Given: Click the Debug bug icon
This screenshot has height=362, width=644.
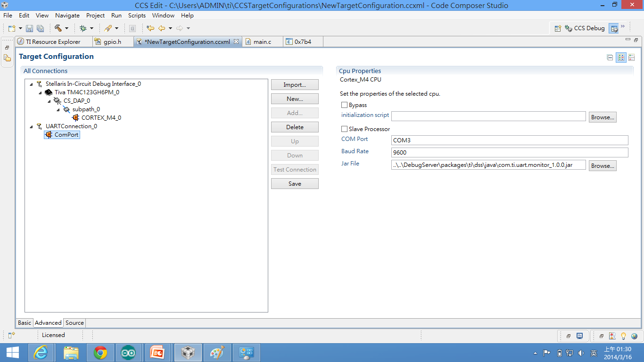Looking at the screenshot, I should point(83,28).
